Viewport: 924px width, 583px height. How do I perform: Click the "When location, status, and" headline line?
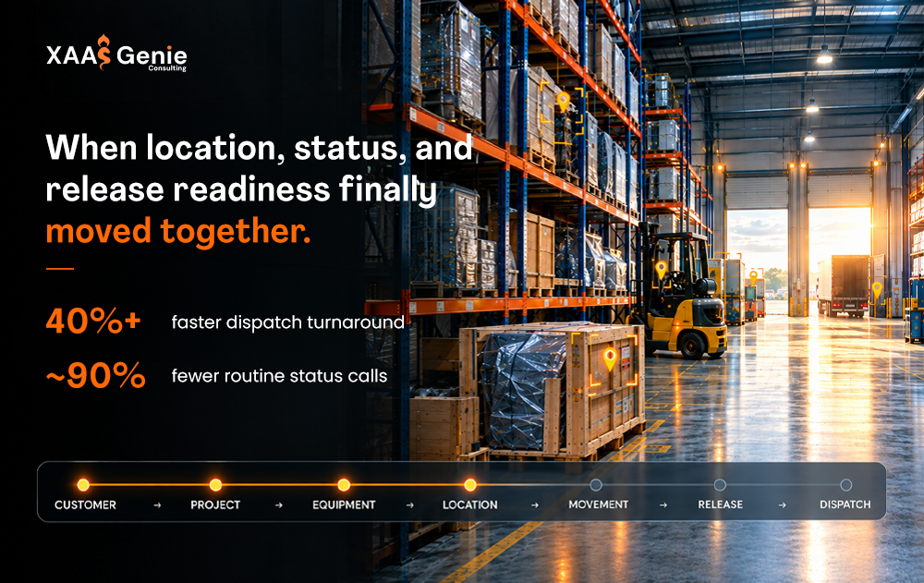[260, 148]
